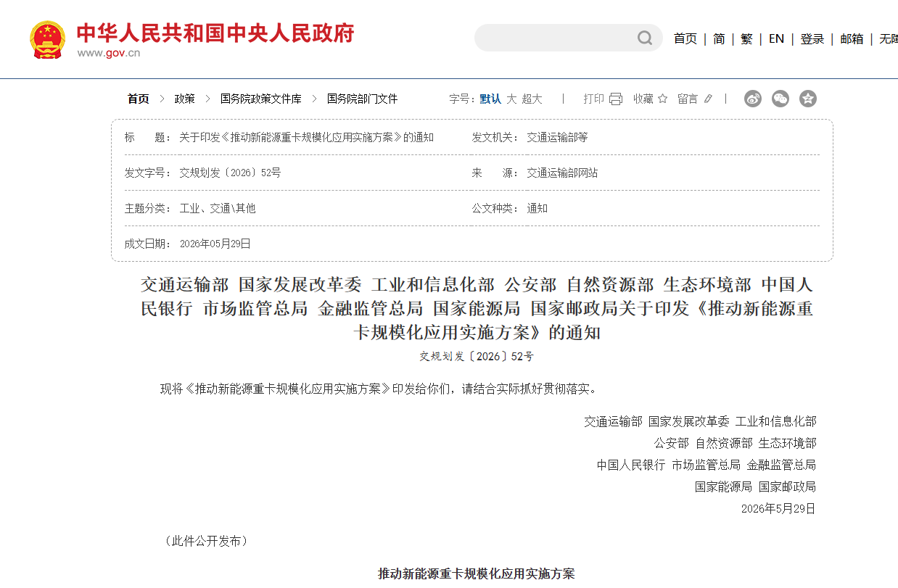
Task: Click the signature line 交通运输部 国家发展改革委 工业和信息化部
Action: (x=700, y=421)
